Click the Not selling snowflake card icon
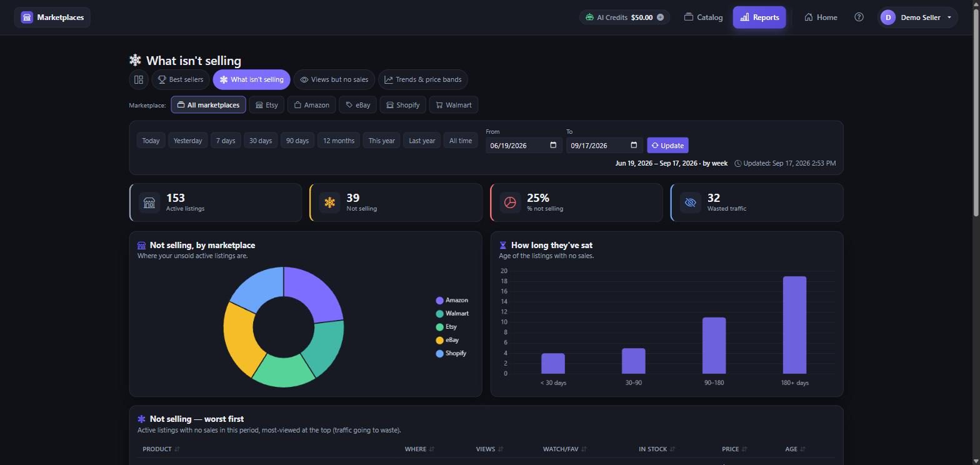 coord(329,202)
